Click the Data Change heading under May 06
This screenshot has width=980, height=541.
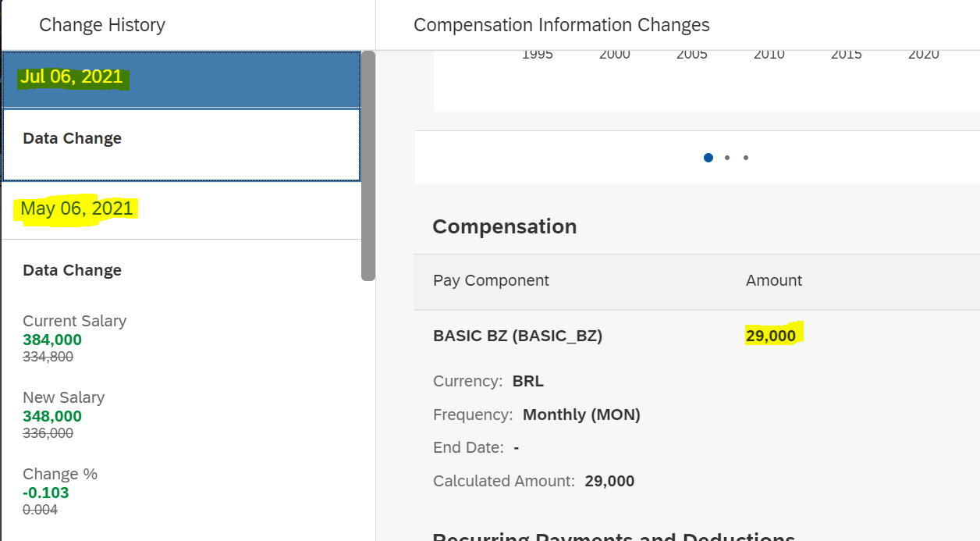pyautogui.click(x=73, y=270)
